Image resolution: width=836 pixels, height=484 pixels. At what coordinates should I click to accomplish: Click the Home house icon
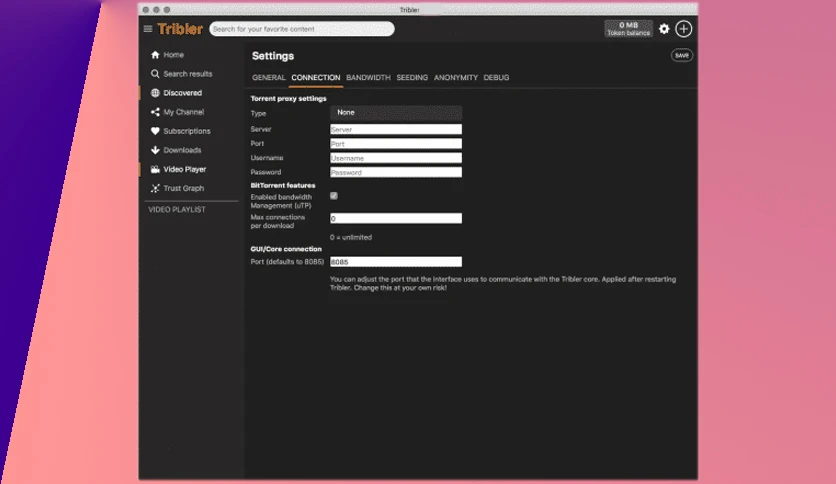click(x=155, y=54)
